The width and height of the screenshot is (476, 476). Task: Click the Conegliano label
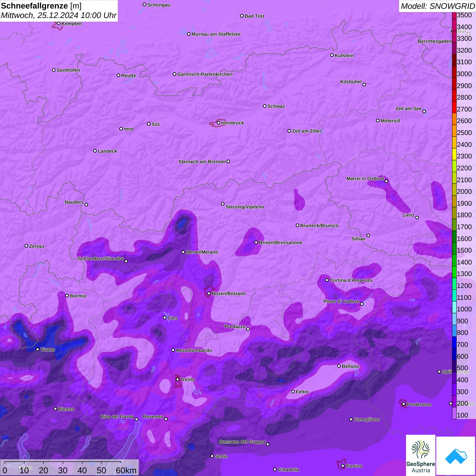click(367, 419)
